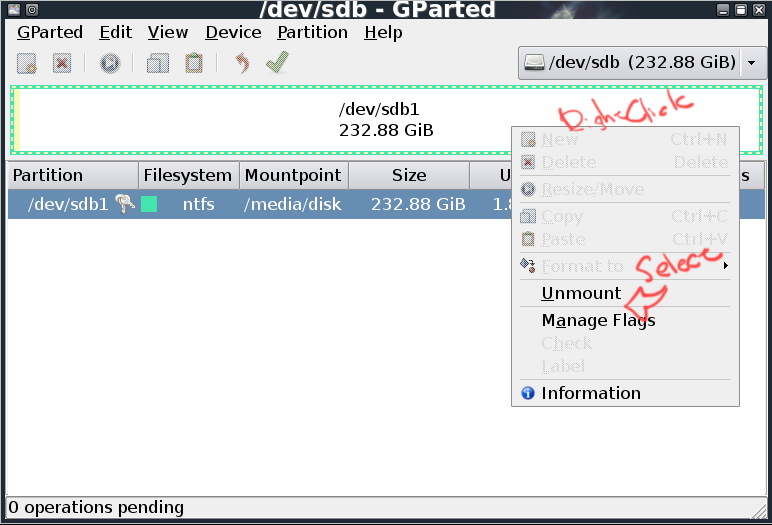Click the Resize/Move toolbar icon
Image resolution: width=772 pixels, height=525 pixels.
pos(109,64)
